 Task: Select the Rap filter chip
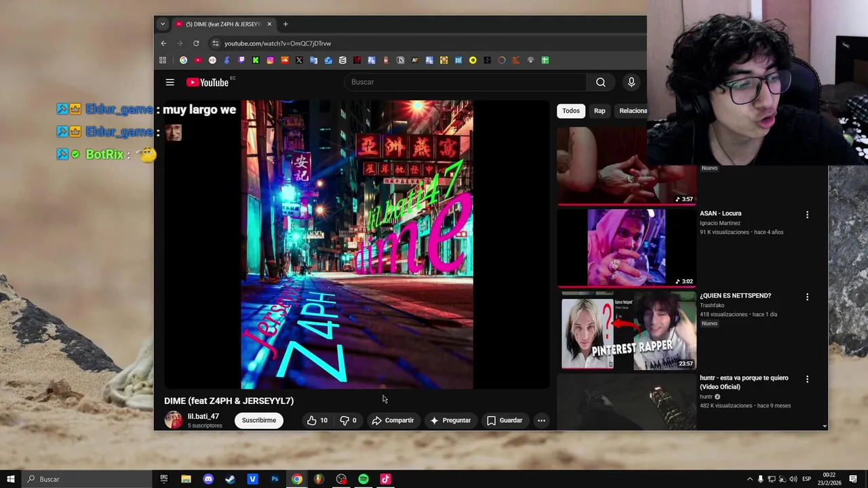[599, 110]
